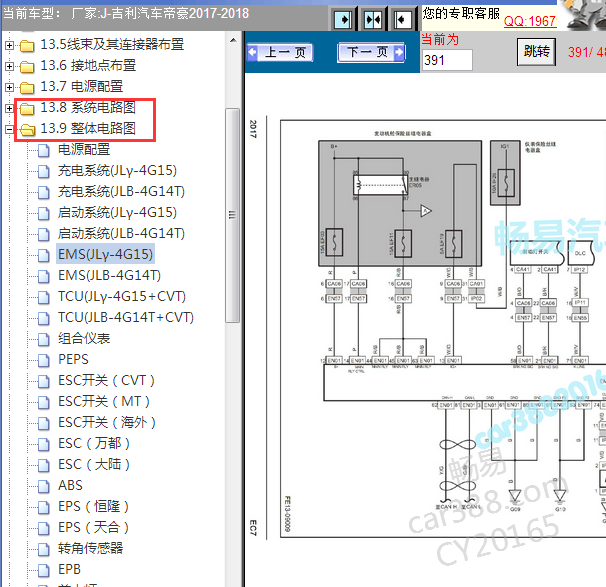
Task: Open the PEPS page
Action: point(73,359)
